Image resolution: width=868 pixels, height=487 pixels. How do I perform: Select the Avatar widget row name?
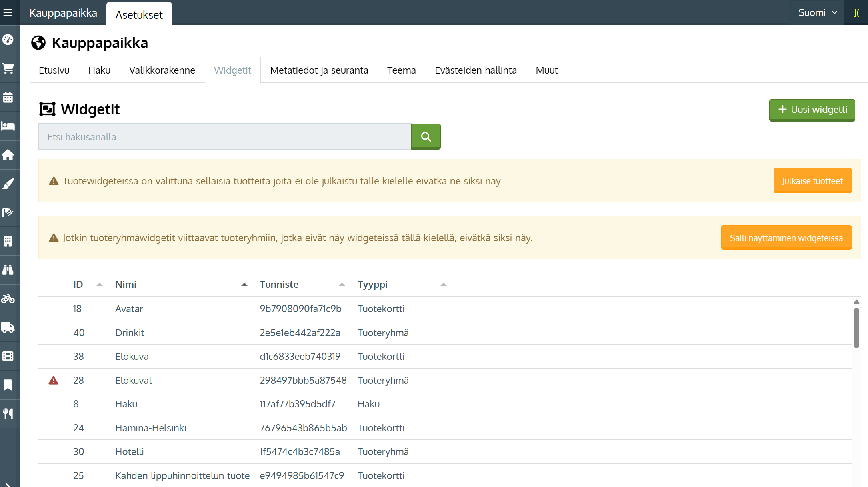click(129, 309)
